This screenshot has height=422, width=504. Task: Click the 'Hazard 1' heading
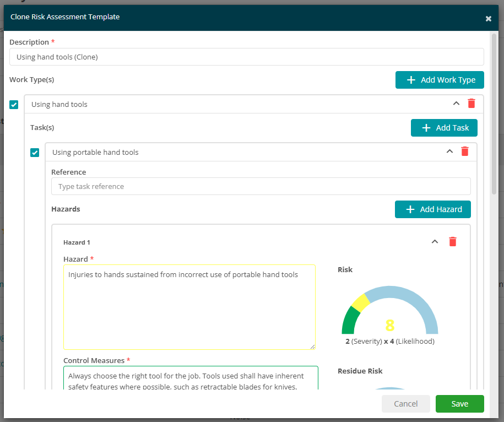pyautogui.click(x=77, y=242)
